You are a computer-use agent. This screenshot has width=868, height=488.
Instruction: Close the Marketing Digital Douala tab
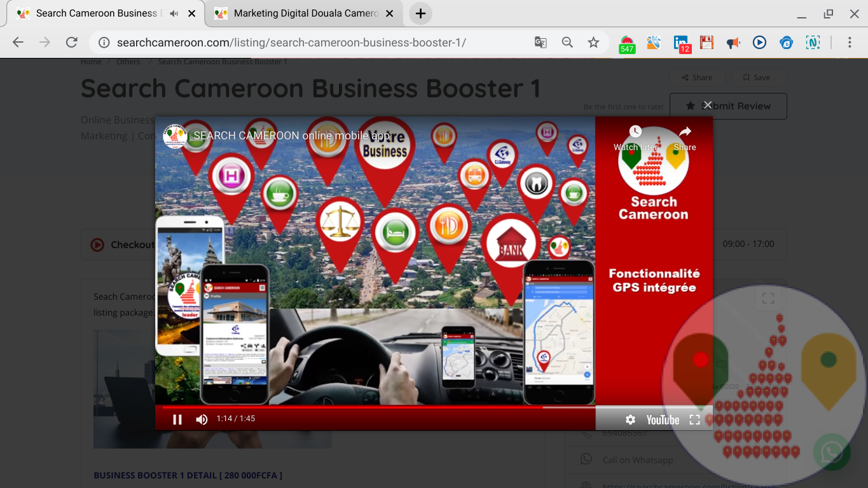click(x=390, y=13)
